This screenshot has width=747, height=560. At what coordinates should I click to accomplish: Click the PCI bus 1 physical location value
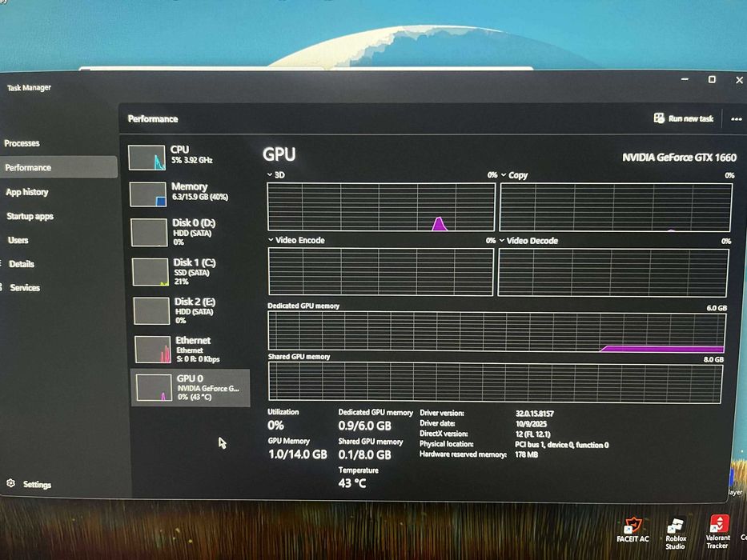(x=562, y=445)
